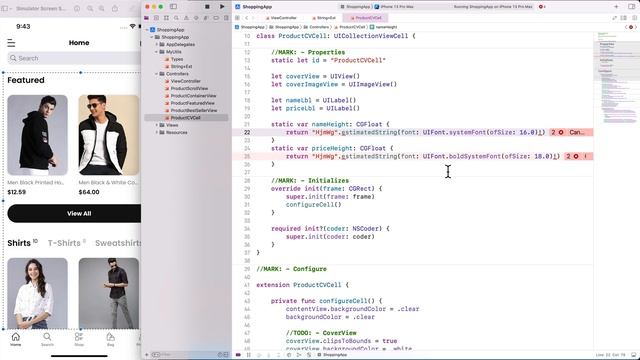Expand the AppDelegates folder
This screenshot has width=640, height=360.
point(157,44)
